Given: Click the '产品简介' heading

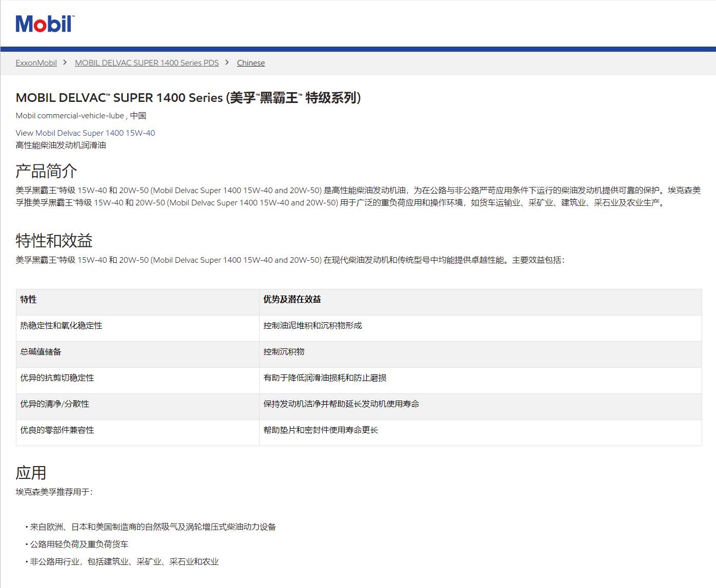Looking at the screenshot, I should [47, 171].
